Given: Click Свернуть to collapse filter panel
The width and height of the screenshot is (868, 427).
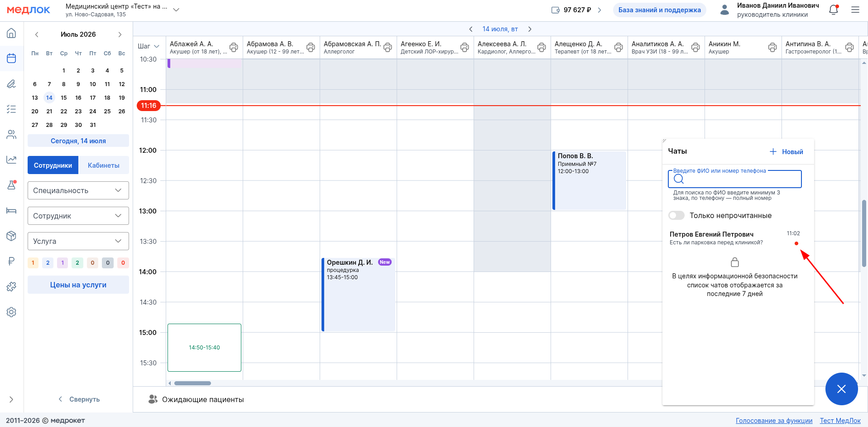Looking at the screenshot, I should [79, 399].
